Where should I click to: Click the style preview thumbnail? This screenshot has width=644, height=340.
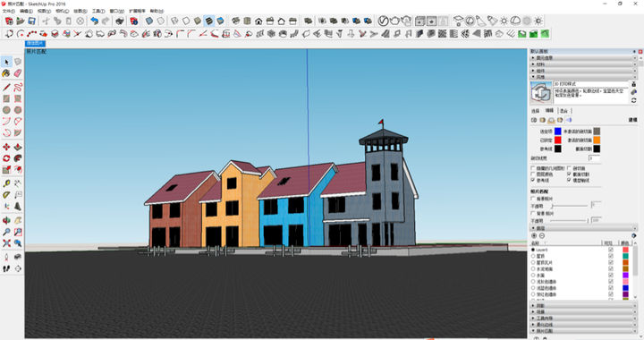point(541,92)
